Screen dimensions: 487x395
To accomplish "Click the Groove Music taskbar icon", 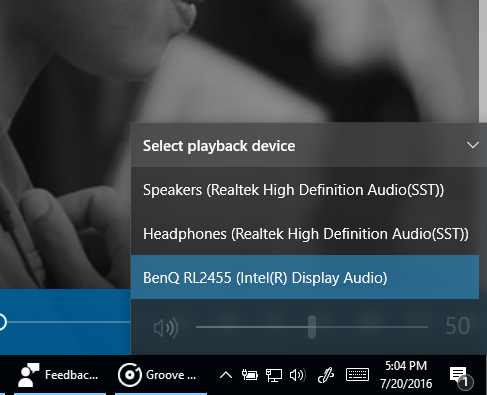I will [129, 375].
